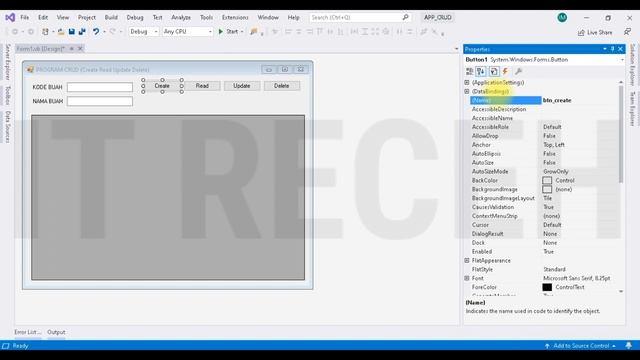Expand the FlatAppearance property

[467, 260]
